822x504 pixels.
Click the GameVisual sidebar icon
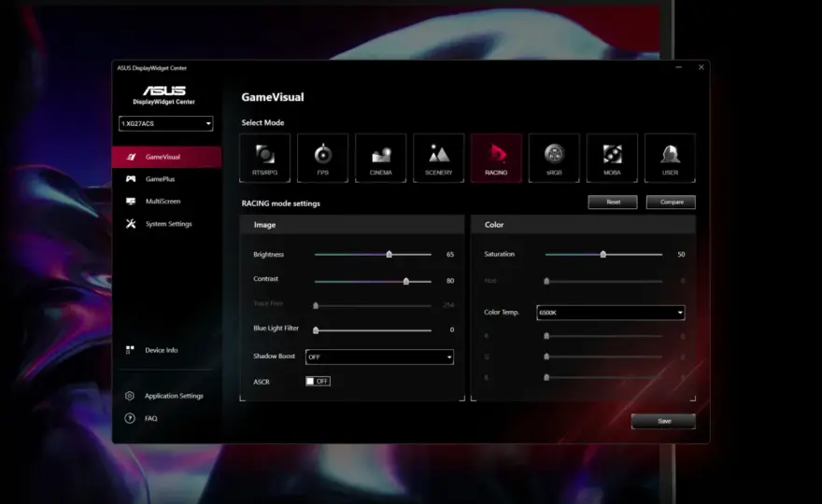click(131, 157)
